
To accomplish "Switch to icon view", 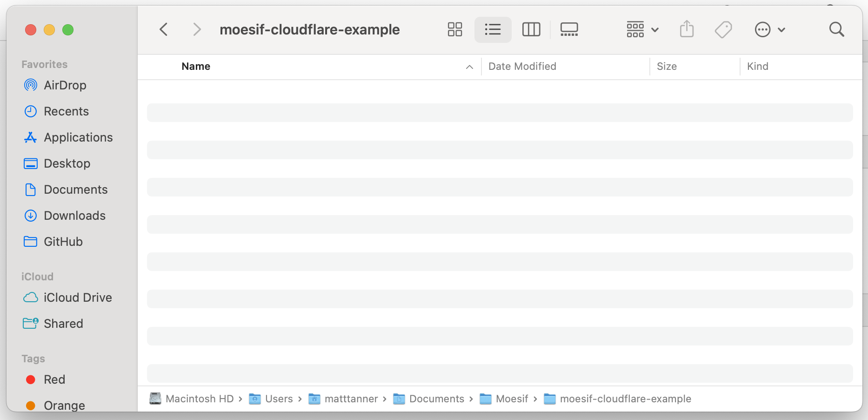I will tap(455, 29).
